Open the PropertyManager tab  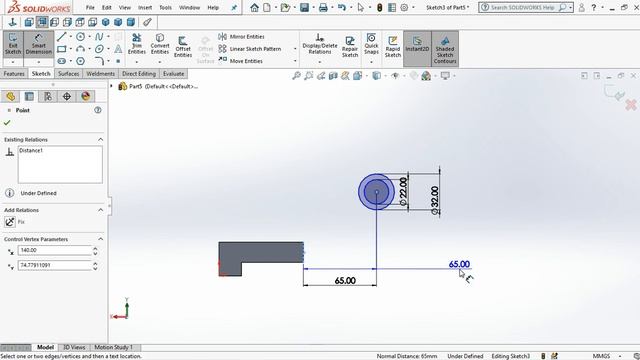coord(29,96)
